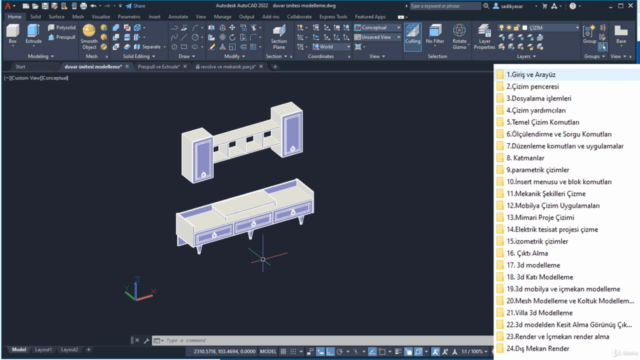Switch to 'Presspull ve Extrude' drawing tab
Screen dimensions: 640x360
tap(158, 67)
